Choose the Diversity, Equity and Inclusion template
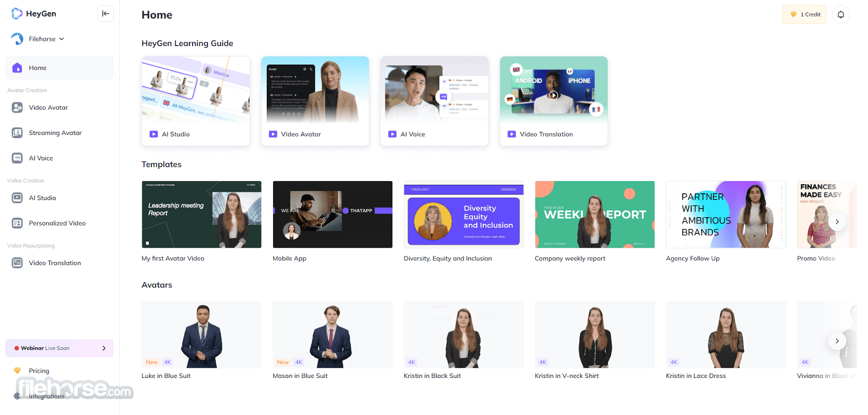The image size is (868, 415). 464,214
